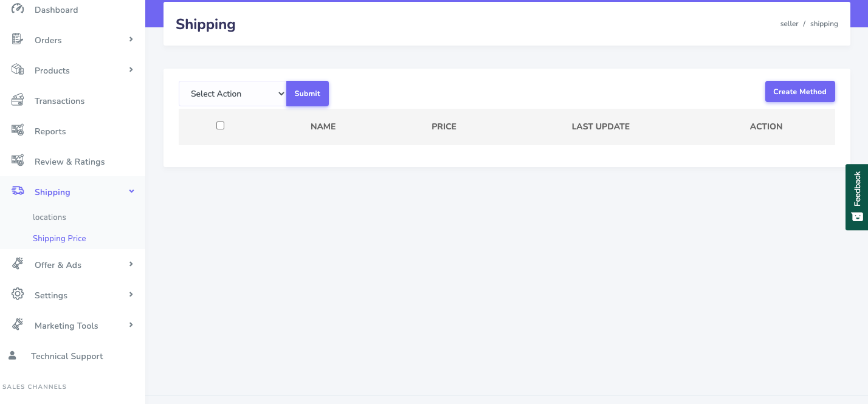Click the Orders clipboard icon
This screenshot has height=404, width=868.
tap(18, 39)
